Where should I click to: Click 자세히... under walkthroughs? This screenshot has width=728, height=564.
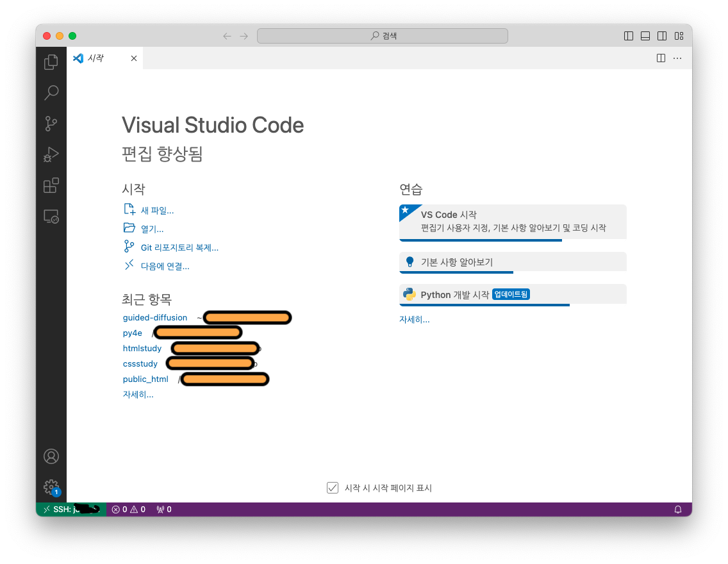pyautogui.click(x=415, y=319)
